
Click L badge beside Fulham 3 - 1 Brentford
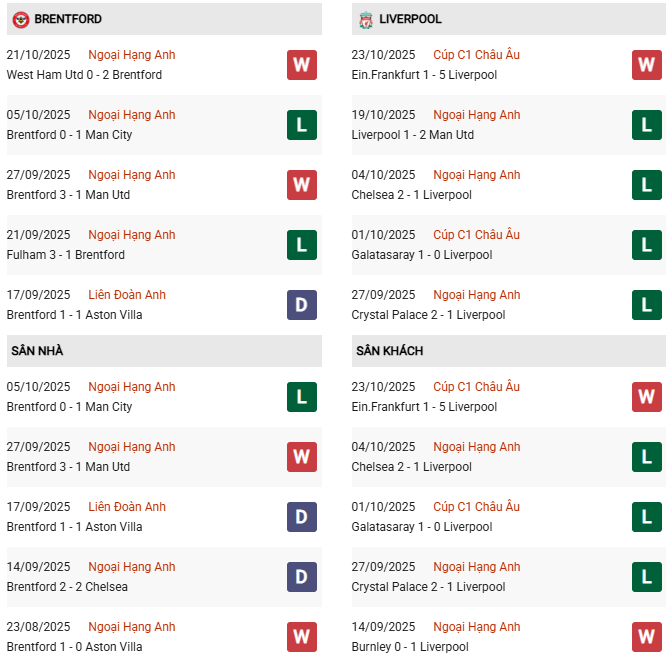click(x=301, y=245)
